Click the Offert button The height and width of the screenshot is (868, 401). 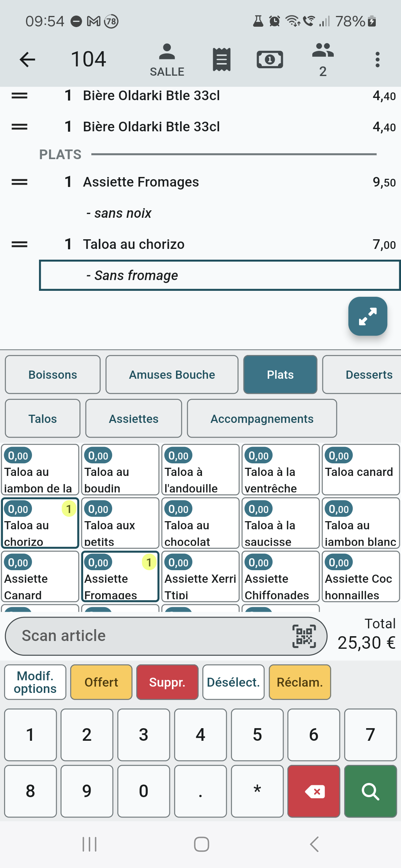(x=101, y=682)
